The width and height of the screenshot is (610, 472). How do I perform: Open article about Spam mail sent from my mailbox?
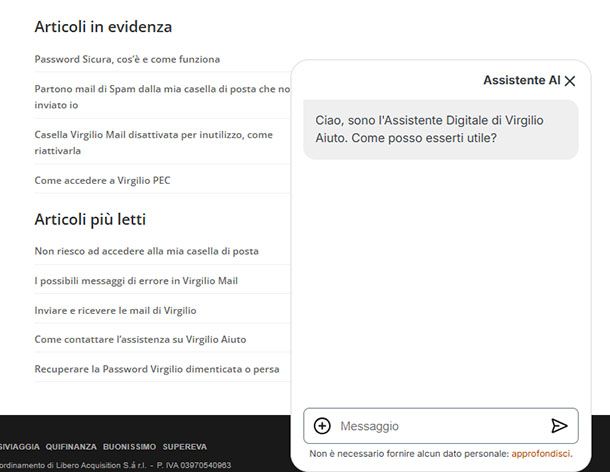tap(162, 97)
